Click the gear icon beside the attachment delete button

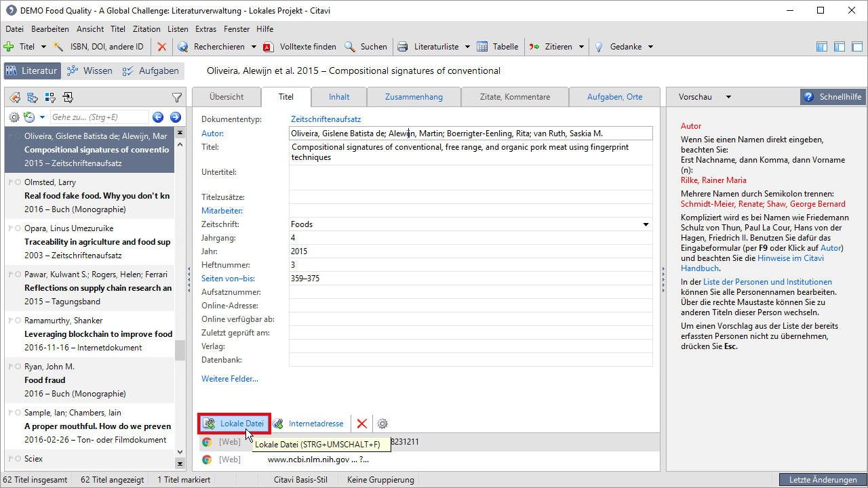coord(382,424)
